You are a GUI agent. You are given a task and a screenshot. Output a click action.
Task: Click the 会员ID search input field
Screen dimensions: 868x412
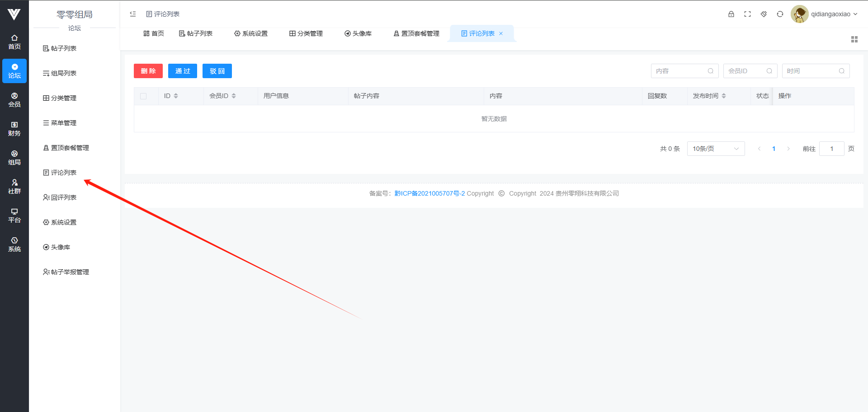745,71
